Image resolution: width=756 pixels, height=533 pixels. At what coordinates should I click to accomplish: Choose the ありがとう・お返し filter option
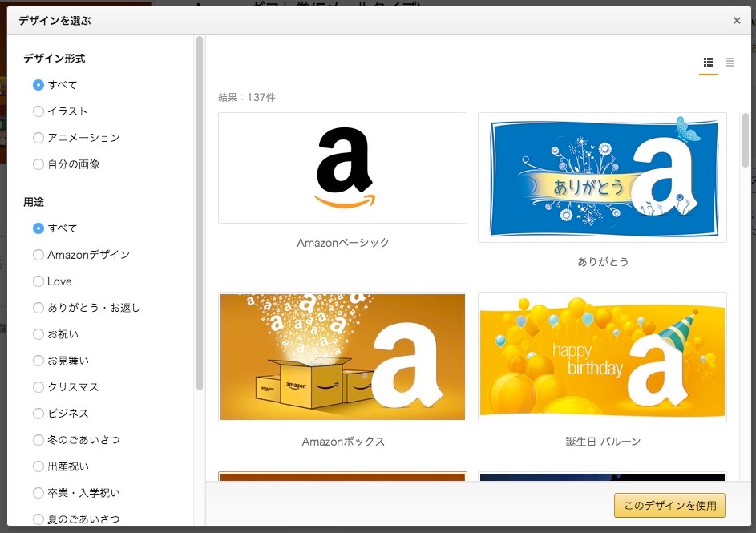point(38,308)
